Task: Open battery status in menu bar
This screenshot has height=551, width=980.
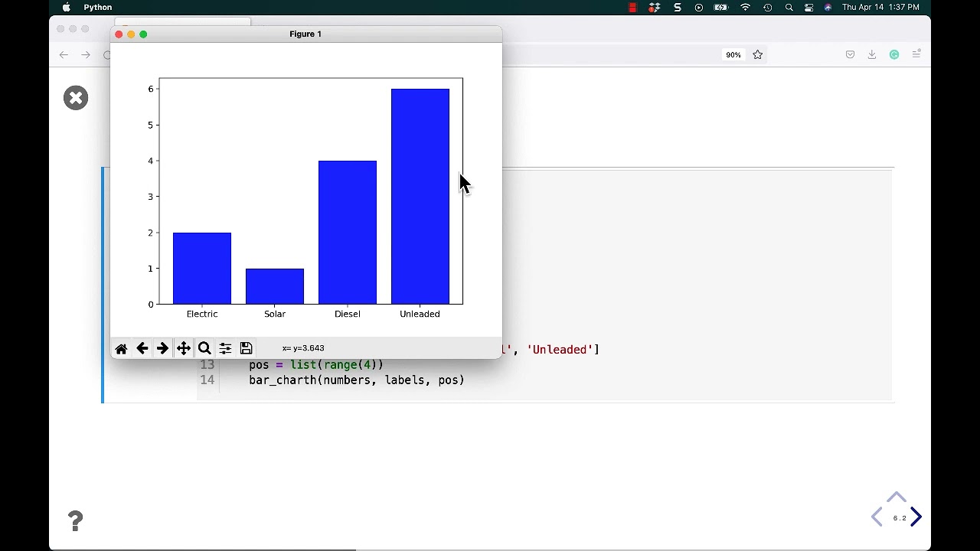Action: tap(721, 7)
